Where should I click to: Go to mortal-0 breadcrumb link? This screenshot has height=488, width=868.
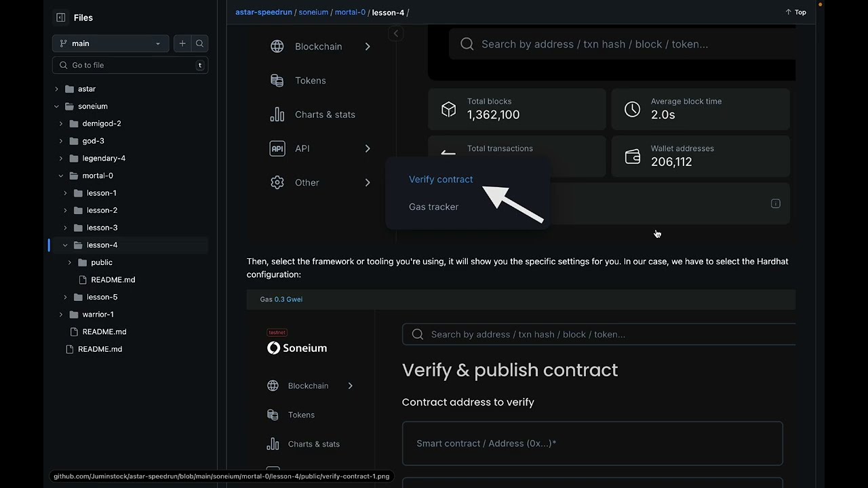point(350,12)
